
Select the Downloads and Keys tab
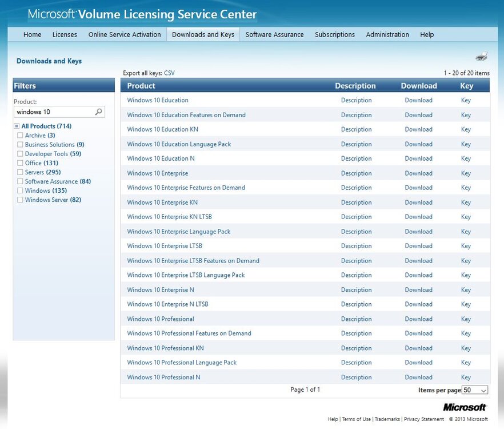coord(203,34)
